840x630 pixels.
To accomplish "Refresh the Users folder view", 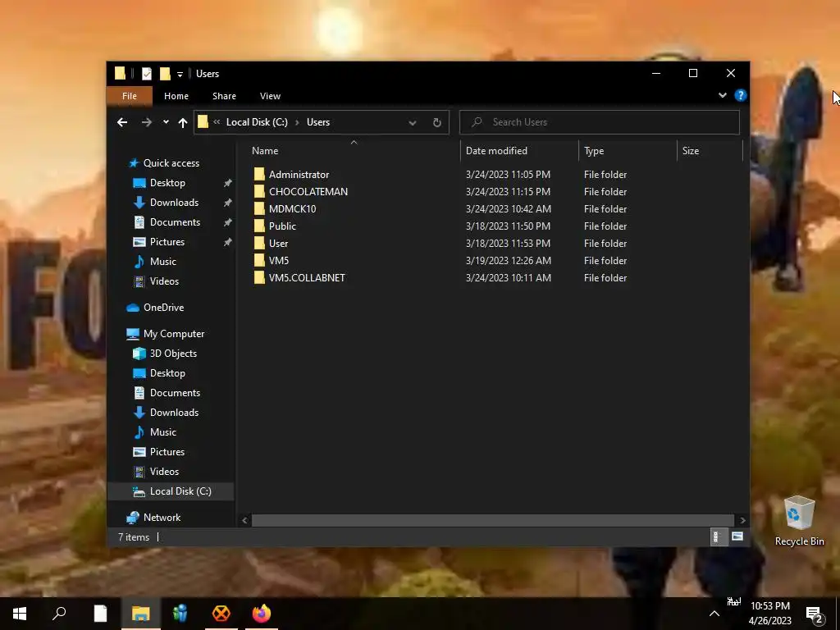I will click(436, 122).
